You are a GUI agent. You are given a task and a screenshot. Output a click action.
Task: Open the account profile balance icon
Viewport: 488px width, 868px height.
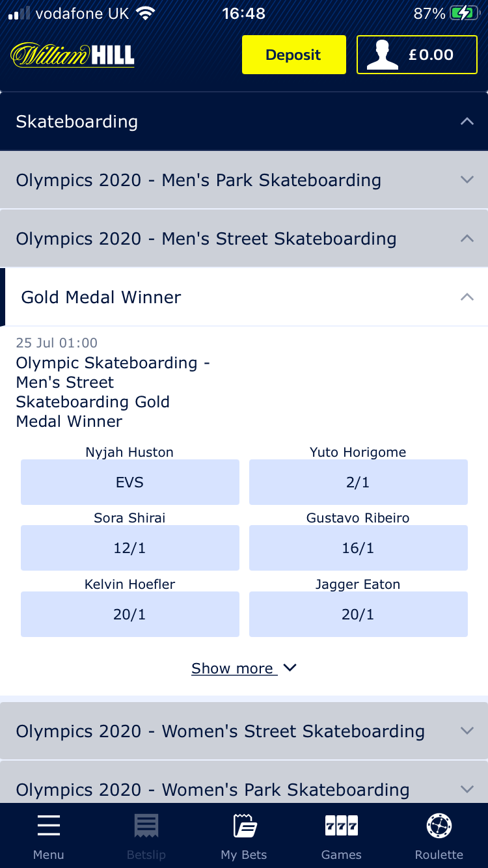coord(382,55)
